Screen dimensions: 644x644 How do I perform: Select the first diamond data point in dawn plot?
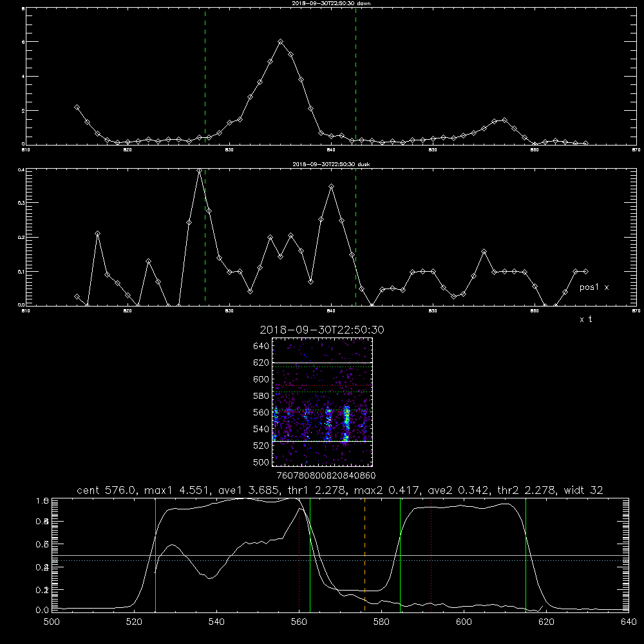point(77,107)
